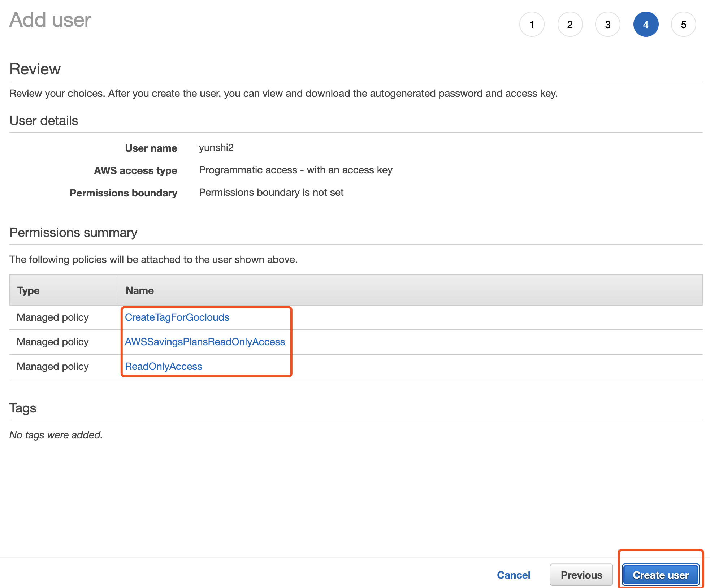Click the Review heading
The image size is (710, 588).
(35, 69)
